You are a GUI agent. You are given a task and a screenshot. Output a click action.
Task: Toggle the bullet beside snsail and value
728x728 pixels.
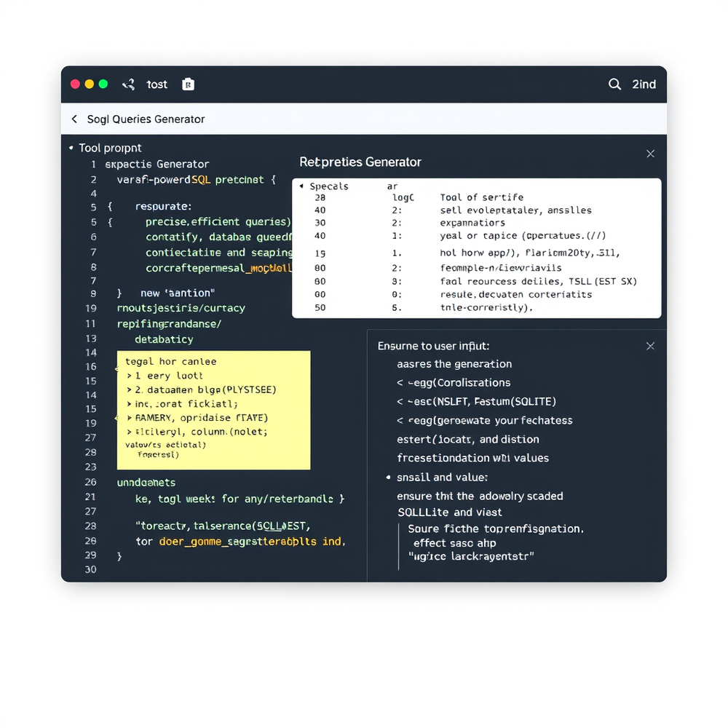[389, 477]
